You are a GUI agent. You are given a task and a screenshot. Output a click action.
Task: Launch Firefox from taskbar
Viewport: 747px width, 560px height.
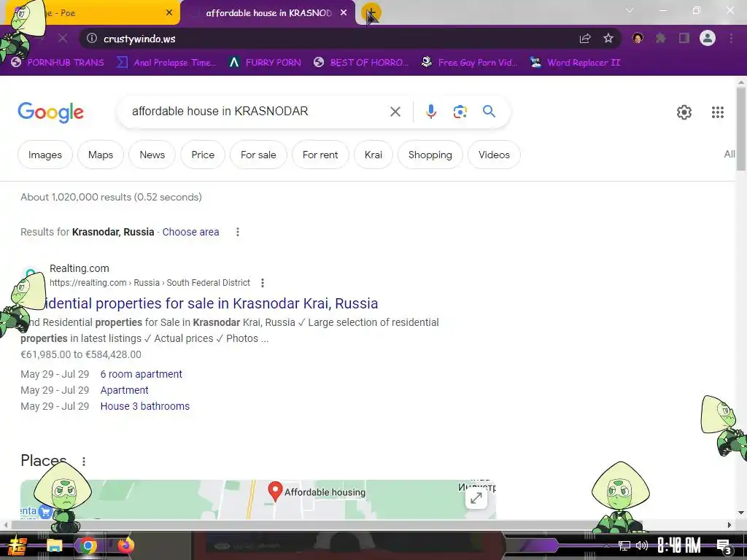tap(125, 545)
